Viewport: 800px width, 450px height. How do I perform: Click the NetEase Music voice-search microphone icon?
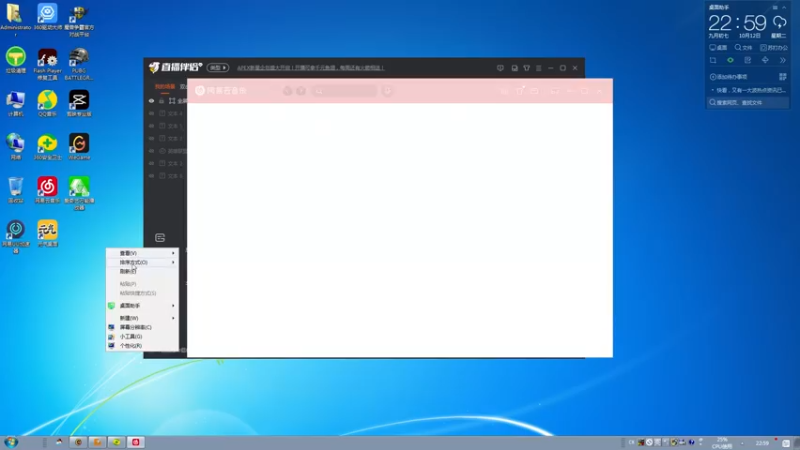(387, 91)
